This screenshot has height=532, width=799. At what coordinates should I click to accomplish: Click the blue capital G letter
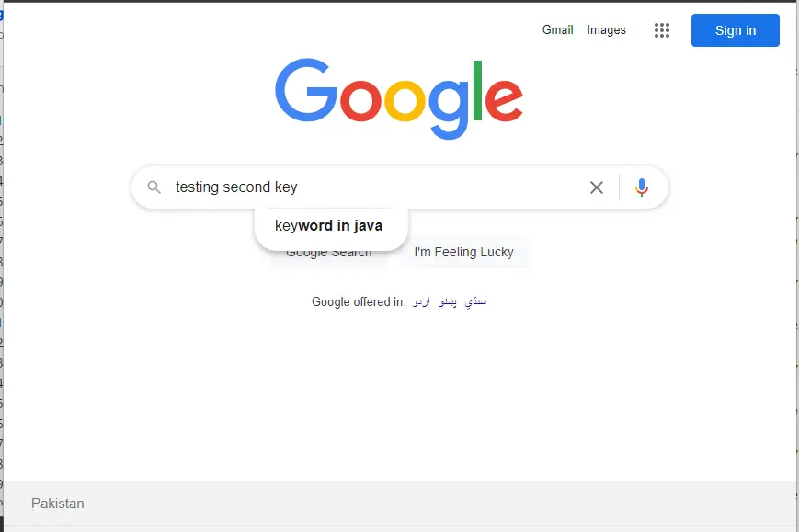click(x=306, y=90)
